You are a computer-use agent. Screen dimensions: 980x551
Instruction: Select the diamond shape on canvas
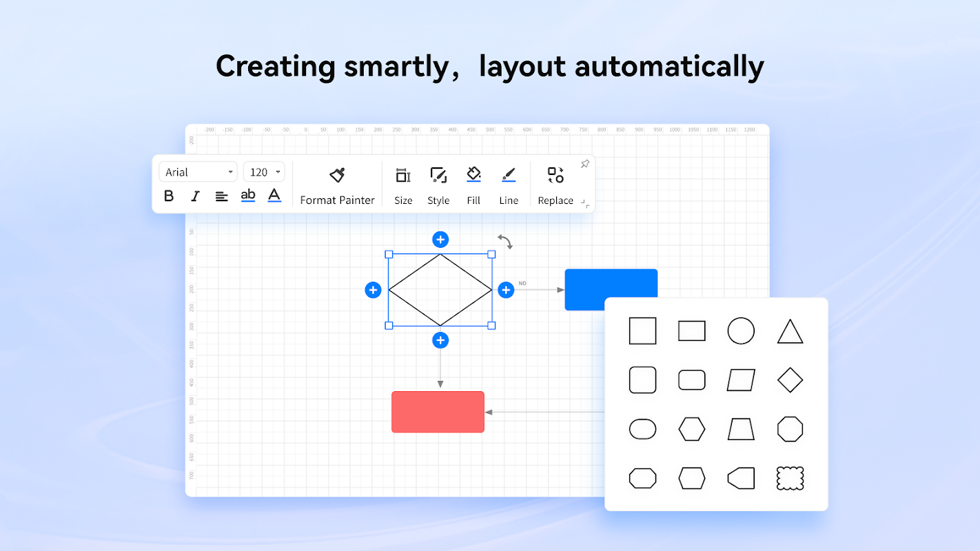[440, 290]
